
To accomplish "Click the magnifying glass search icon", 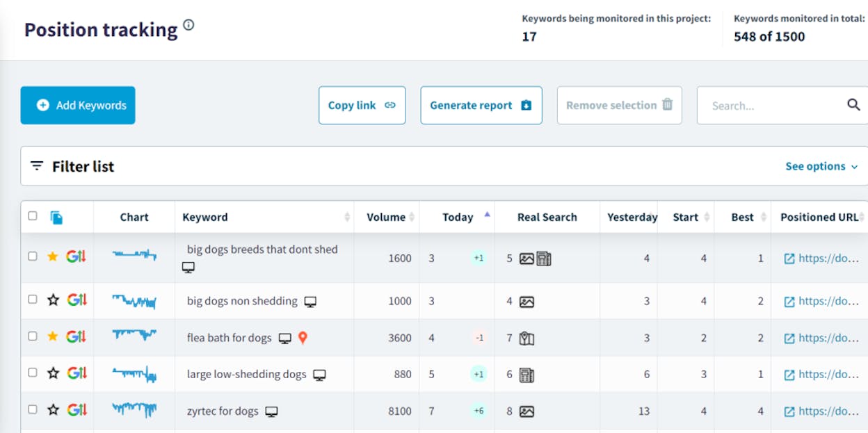I will click(x=853, y=105).
